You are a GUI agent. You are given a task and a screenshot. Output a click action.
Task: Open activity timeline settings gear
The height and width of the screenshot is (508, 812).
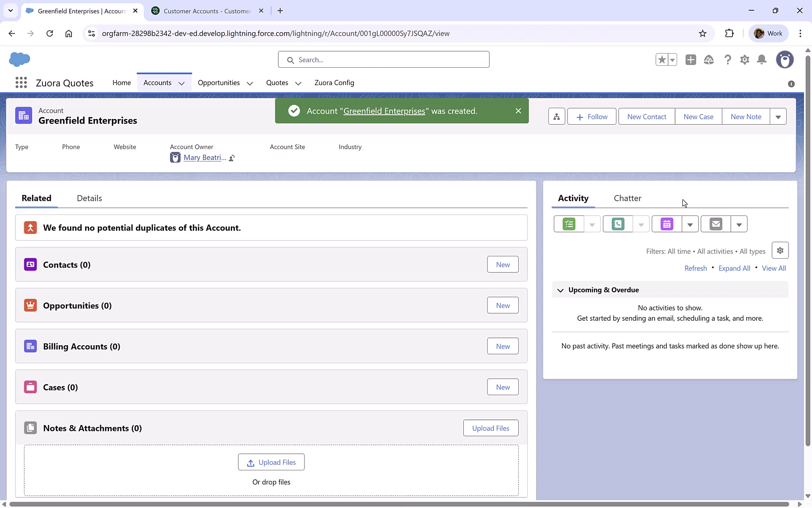coord(780,250)
